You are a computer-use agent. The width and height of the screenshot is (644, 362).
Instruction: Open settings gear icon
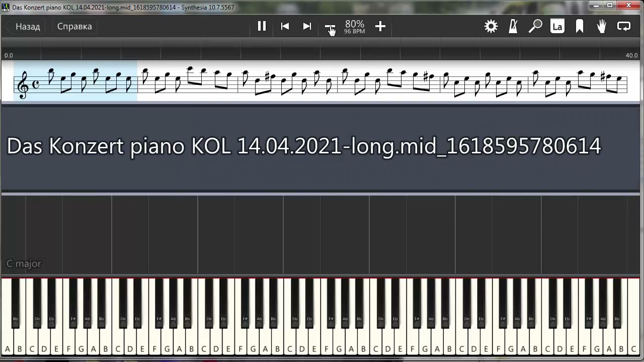tap(491, 26)
